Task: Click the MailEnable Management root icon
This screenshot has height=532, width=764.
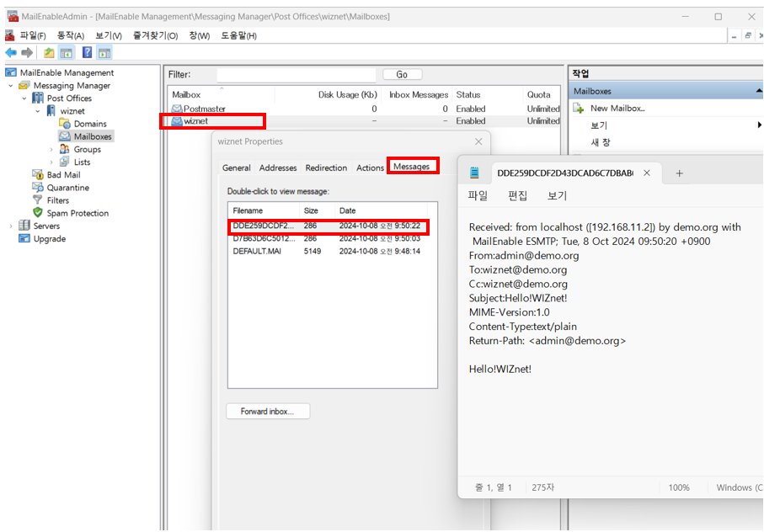Action: [x=11, y=72]
